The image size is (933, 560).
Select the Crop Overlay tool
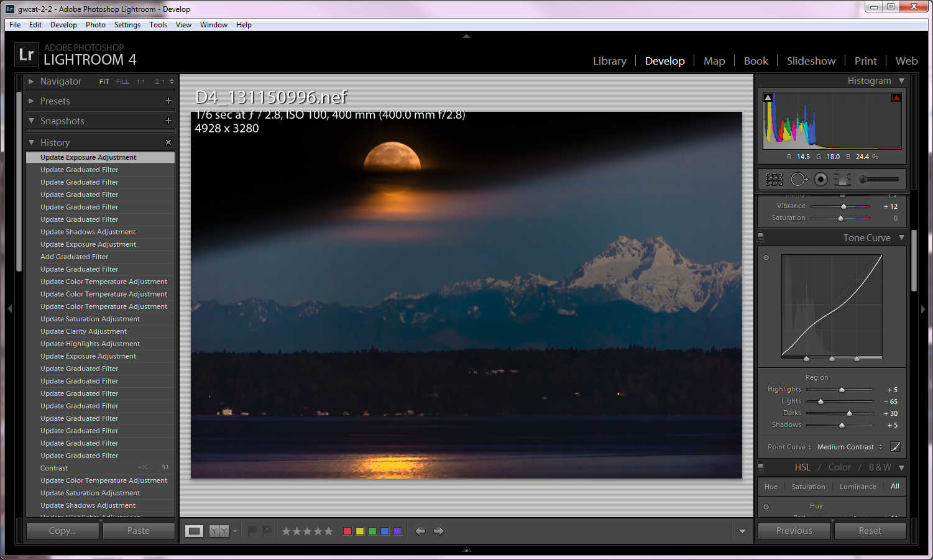pyautogui.click(x=774, y=180)
